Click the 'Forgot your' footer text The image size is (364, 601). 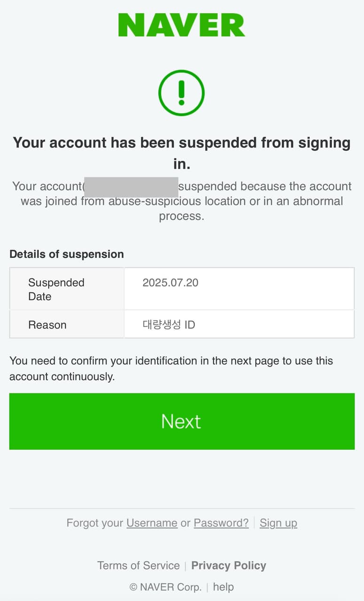[x=95, y=523]
